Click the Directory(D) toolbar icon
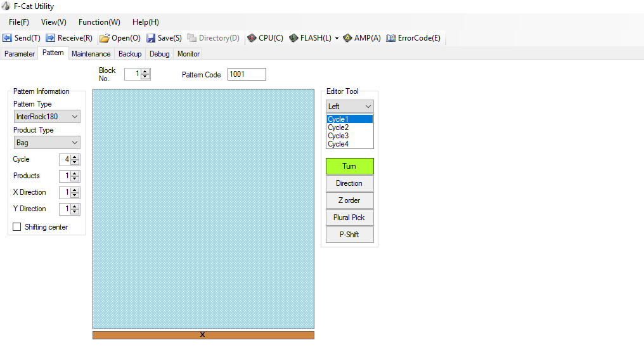Viewport: 644px width, 359px height. 192,38
